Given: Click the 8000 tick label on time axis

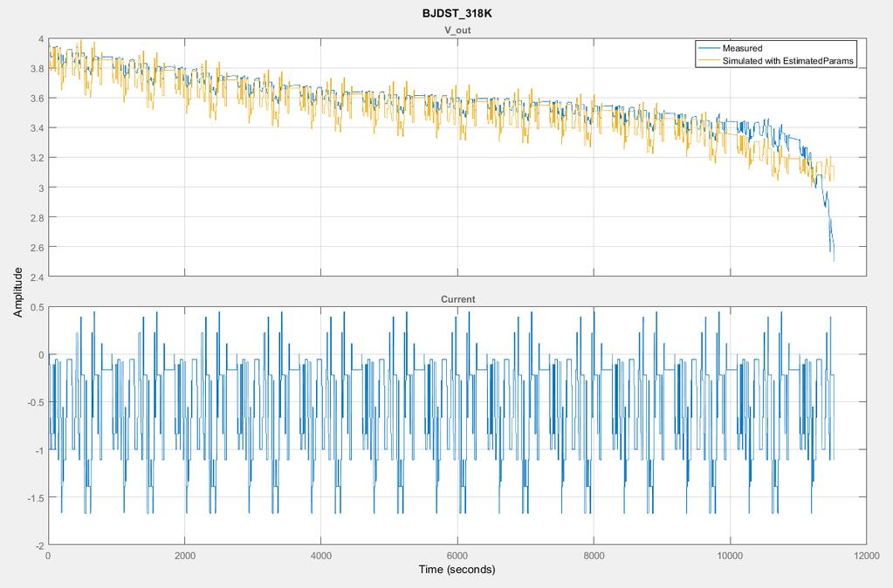Looking at the screenshot, I should [594, 556].
